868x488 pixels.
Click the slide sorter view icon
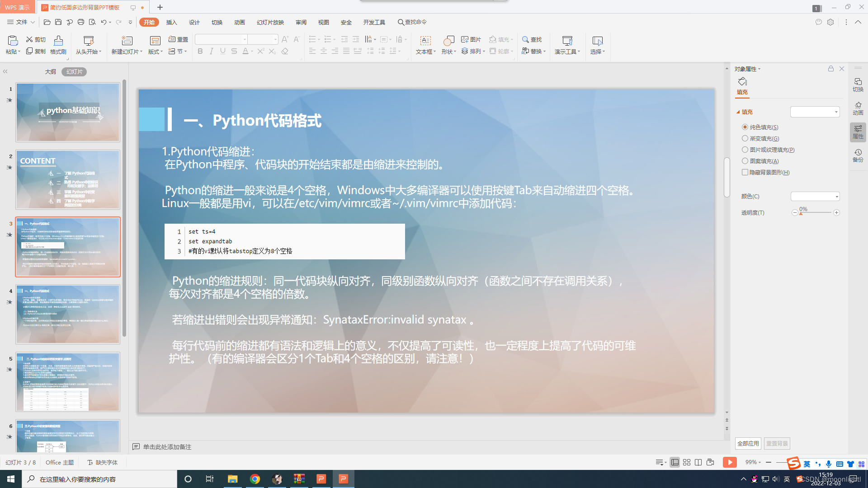686,462
